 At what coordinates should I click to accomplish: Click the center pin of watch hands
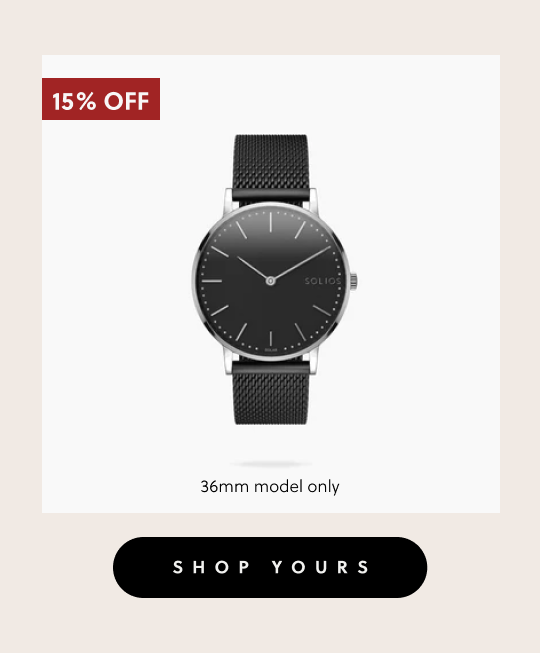click(270, 281)
